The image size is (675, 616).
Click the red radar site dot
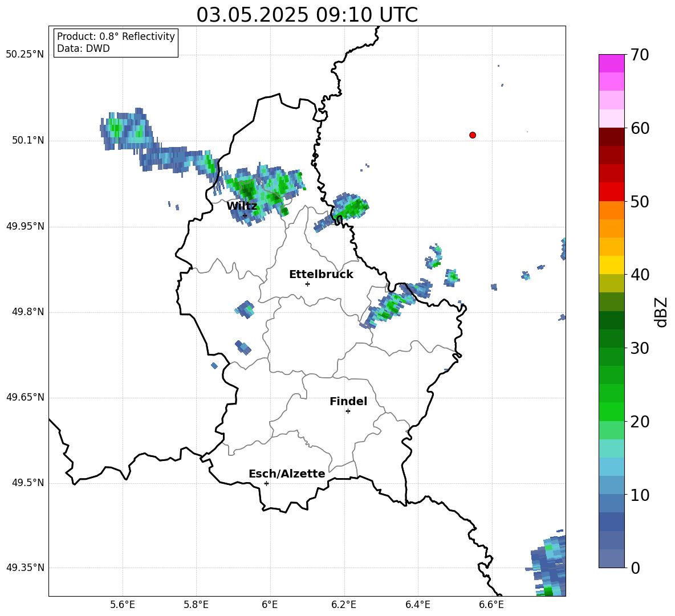click(472, 135)
